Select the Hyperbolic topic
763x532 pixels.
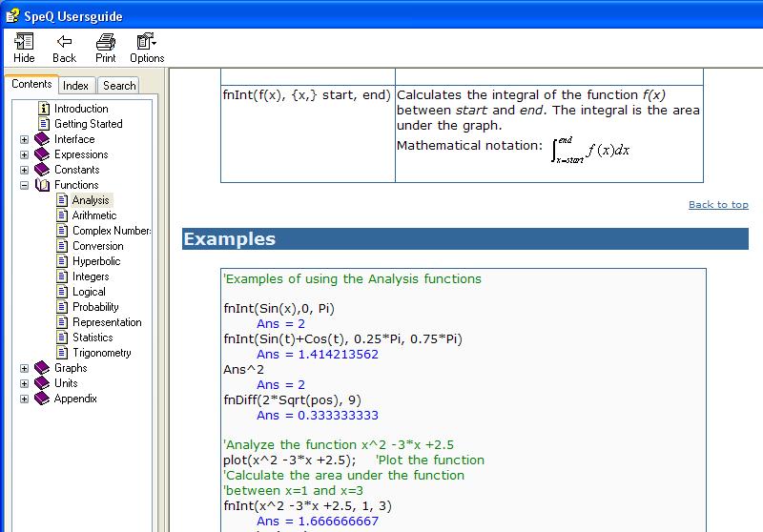pos(96,260)
